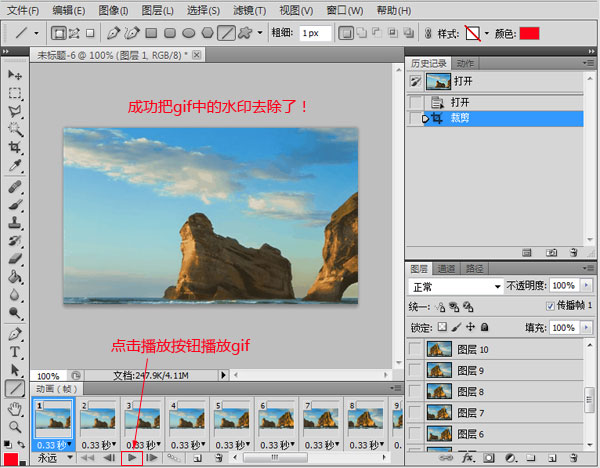This screenshot has height=468, width=600.
Task: Switch to the 通道 tab
Action: pos(447,268)
